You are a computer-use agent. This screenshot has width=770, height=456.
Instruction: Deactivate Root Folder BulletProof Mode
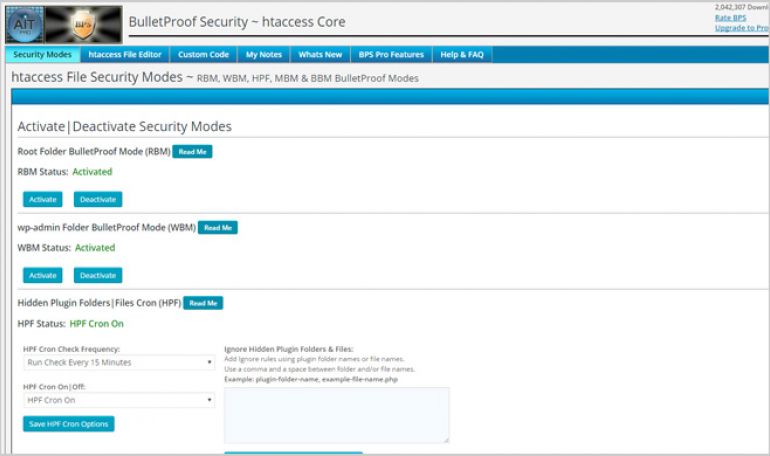click(98, 199)
